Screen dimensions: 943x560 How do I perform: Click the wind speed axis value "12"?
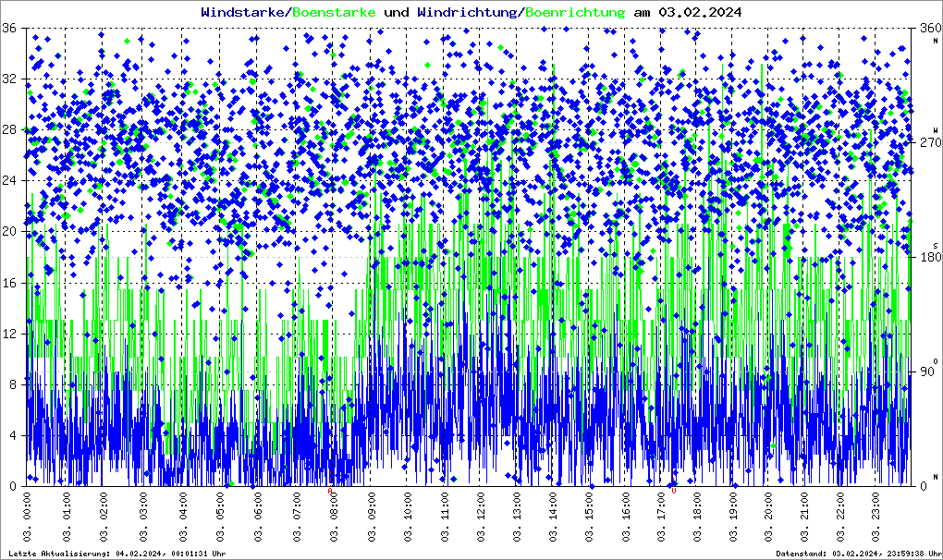[9, 335]
